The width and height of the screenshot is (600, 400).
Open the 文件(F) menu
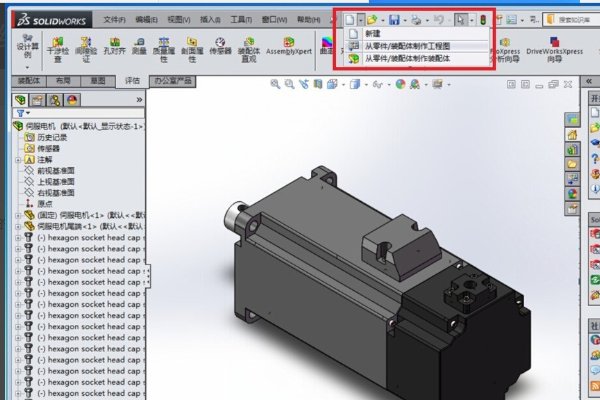click(114, 19)
